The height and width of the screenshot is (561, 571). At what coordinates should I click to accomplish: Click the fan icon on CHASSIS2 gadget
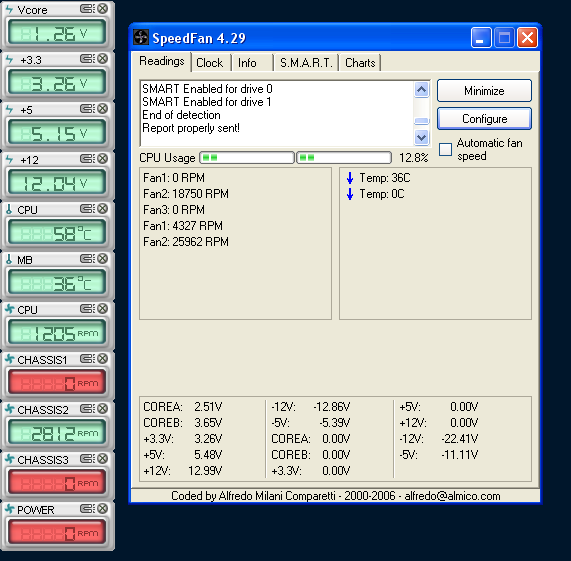(x=10, y=409)
